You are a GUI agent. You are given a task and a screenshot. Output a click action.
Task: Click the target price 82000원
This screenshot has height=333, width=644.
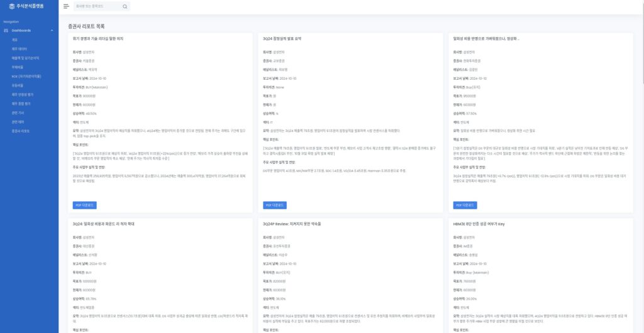tap(280, 281)
